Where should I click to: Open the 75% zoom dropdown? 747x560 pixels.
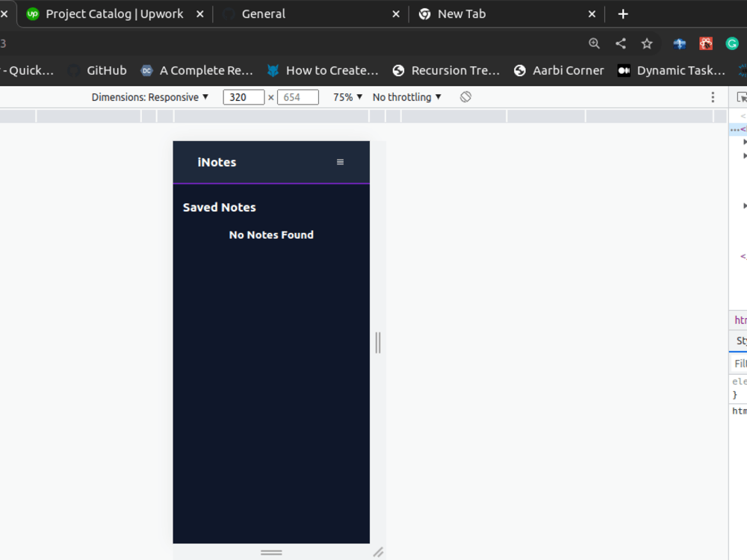pos(348,97)
